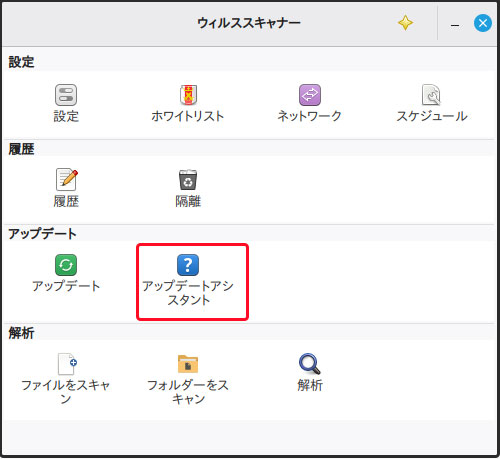The width and height of the screenshot is (500, 459).
Task: Click the green アップデート refresh icon
Action: [66, 265]
